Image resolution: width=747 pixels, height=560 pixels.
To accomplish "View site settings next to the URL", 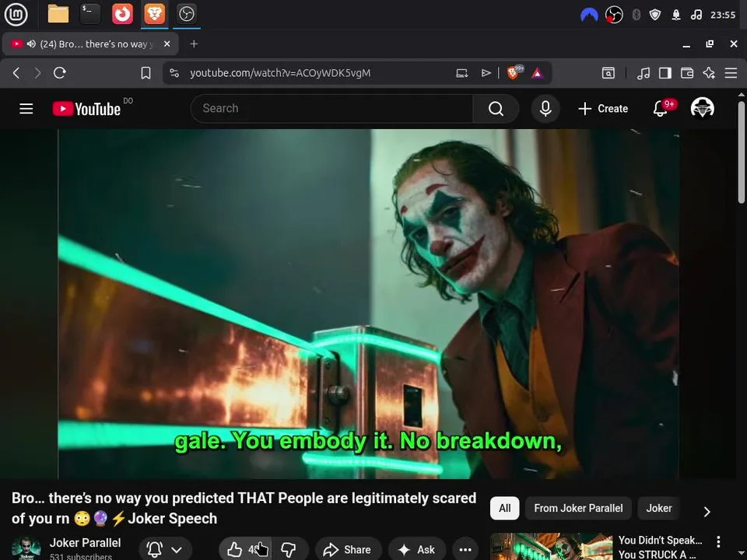I will (174, 73).
